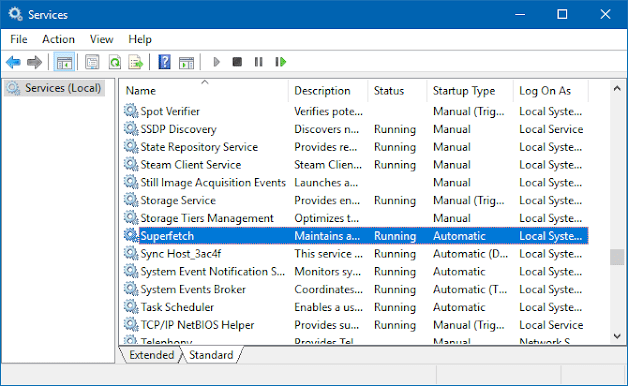Screen dimensions: 628x386
Task: Click gear icon beside Task Scheduler
Action: coord(131,307)
